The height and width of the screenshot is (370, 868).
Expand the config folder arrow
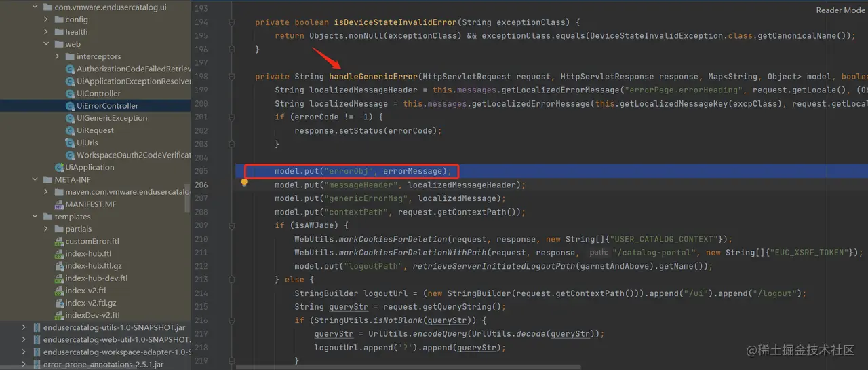pyautogui.click(x=46, y=20)
